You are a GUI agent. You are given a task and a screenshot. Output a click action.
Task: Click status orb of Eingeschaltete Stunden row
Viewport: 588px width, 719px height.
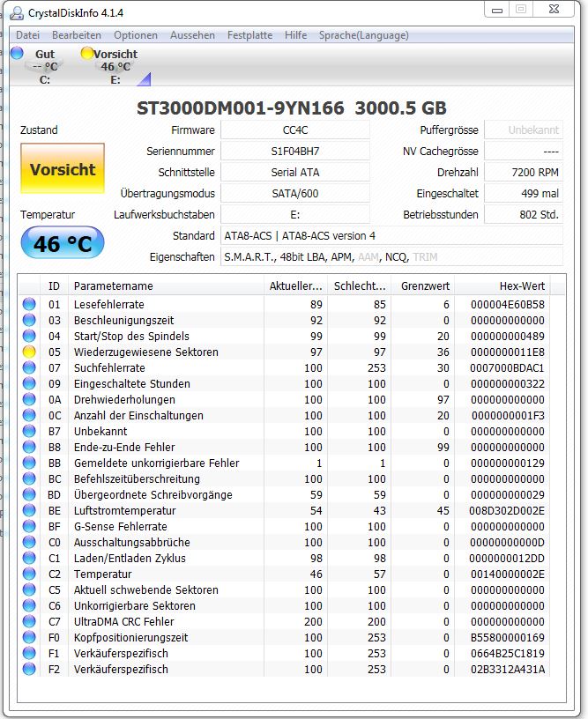point(29,383)
